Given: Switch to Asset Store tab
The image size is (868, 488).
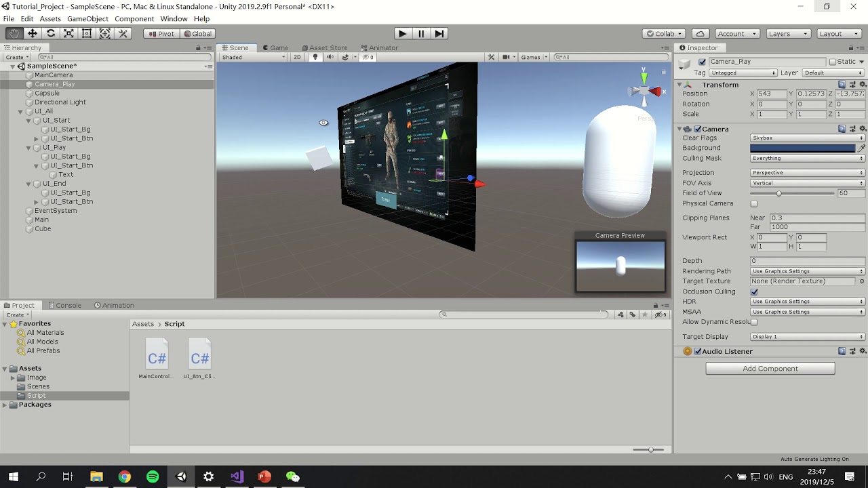Looking at the screenshot, I should 324,47.
